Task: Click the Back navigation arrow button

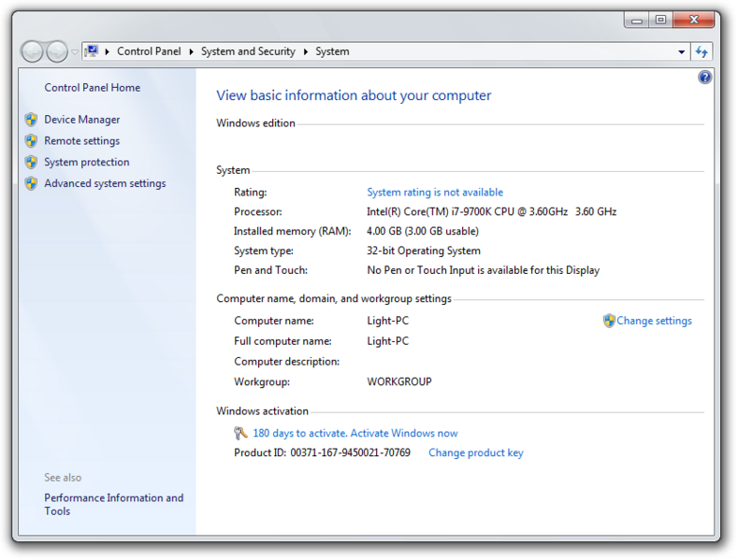Action: coord(32,52)
